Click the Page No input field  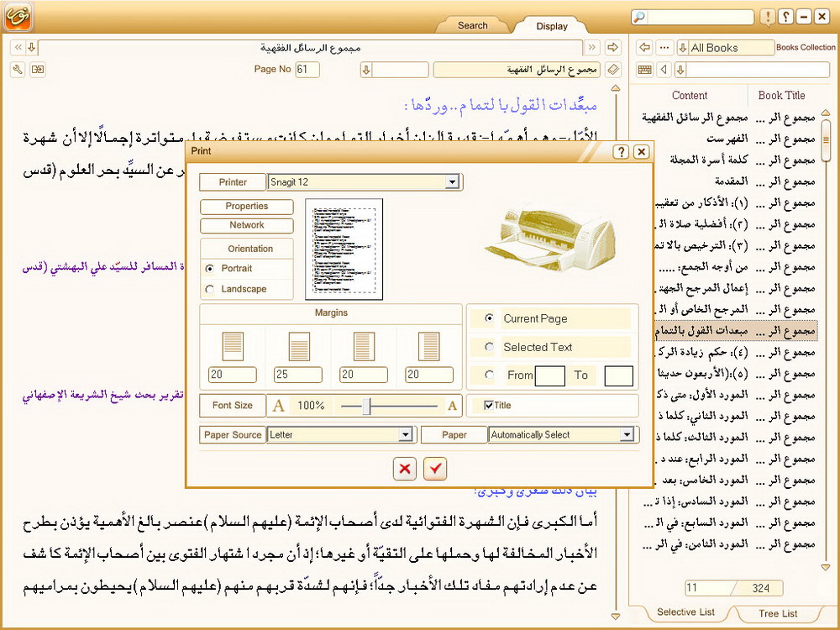click(x=307, y=70)
